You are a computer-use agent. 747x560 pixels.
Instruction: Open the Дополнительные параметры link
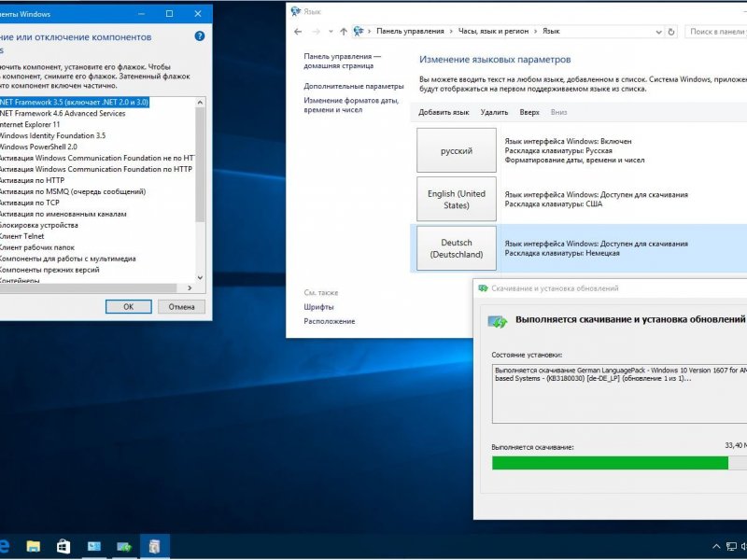(354, 86)
